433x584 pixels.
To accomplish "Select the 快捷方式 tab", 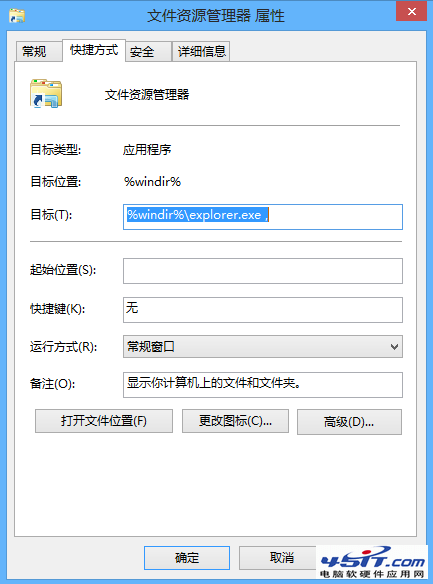I will point(94,50).
